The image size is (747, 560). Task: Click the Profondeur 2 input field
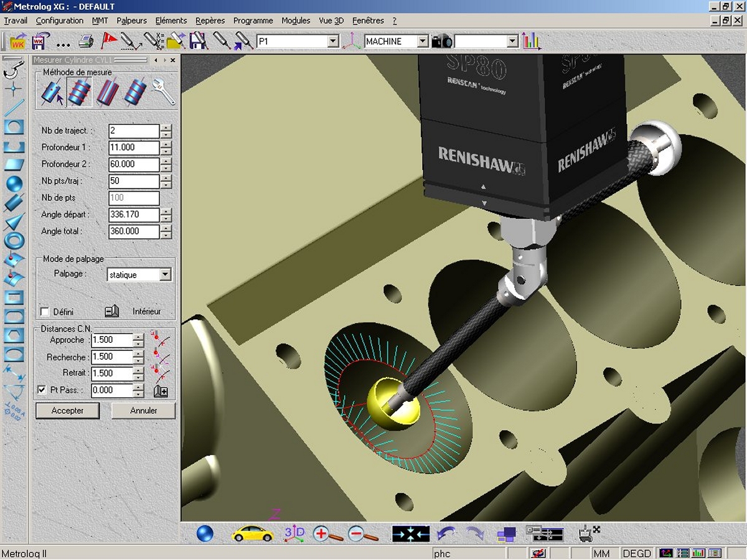(133, 164)
